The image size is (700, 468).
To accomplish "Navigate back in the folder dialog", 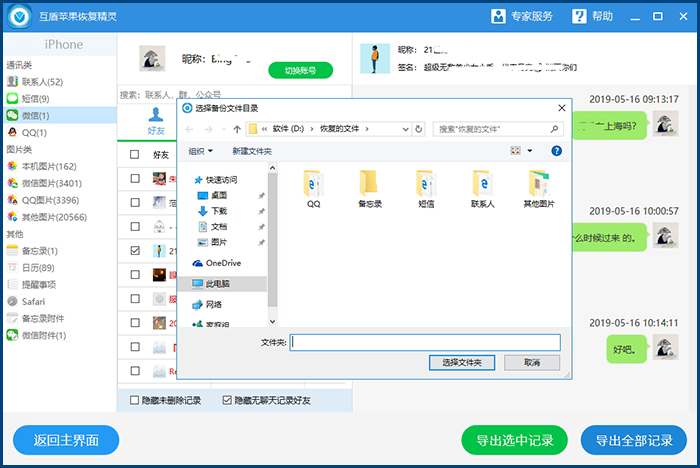I will point(189,129).
